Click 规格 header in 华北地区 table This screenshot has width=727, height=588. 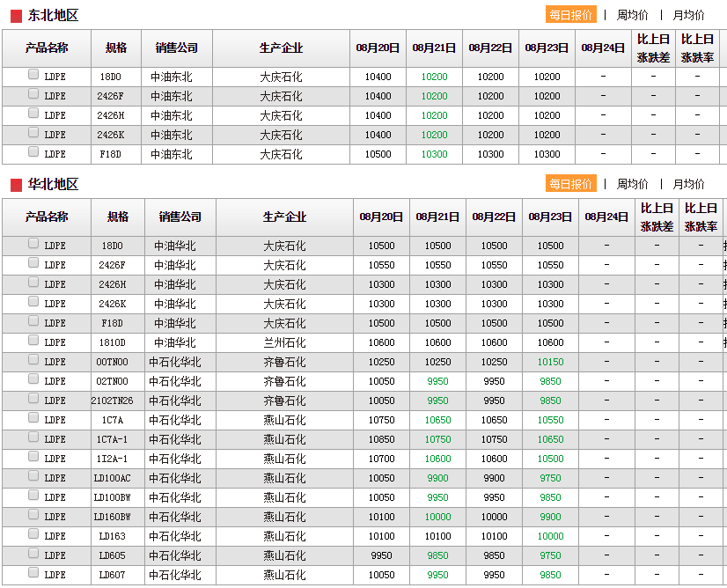coord(118,217)
